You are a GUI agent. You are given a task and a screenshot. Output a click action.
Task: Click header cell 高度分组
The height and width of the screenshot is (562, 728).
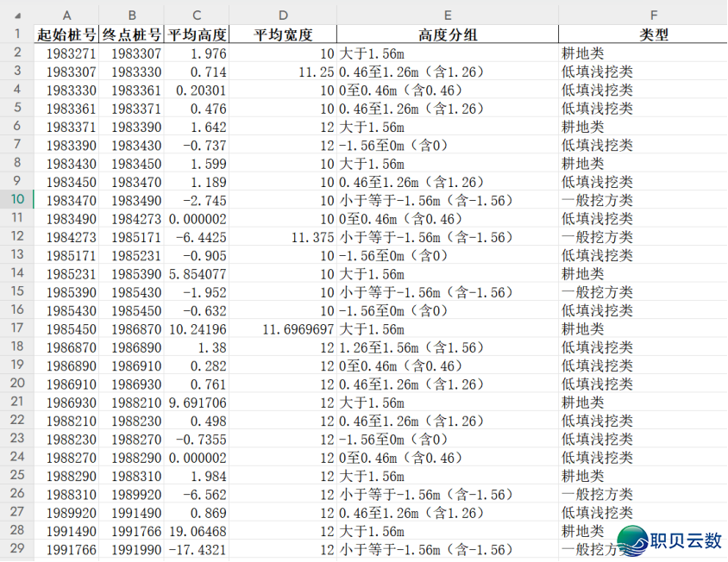coord(448,34)
